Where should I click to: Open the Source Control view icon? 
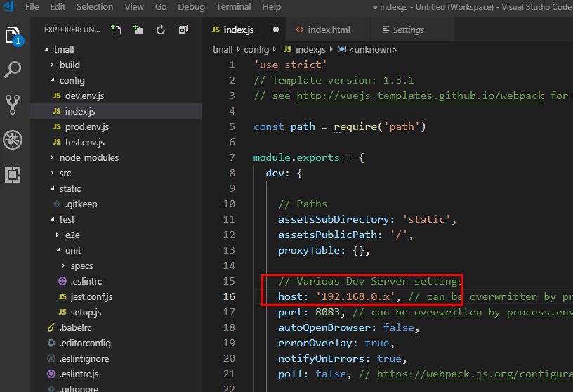[x=13, y=104]
